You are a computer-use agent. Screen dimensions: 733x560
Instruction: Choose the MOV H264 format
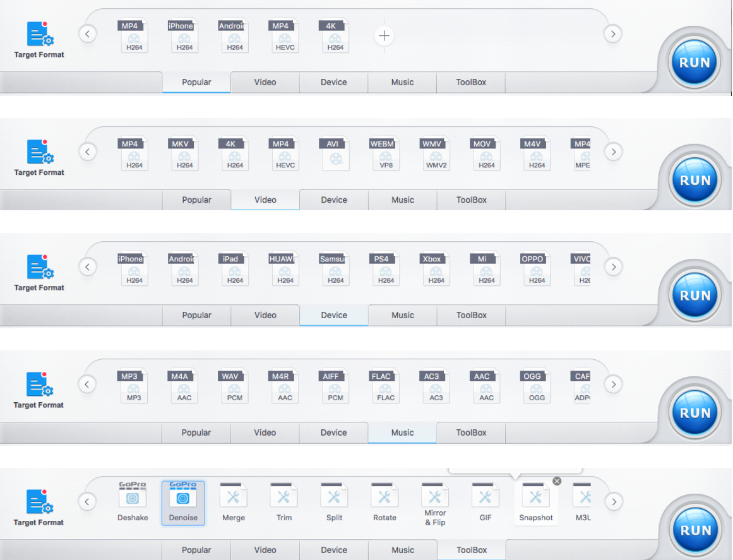click(x=486, y=153)
